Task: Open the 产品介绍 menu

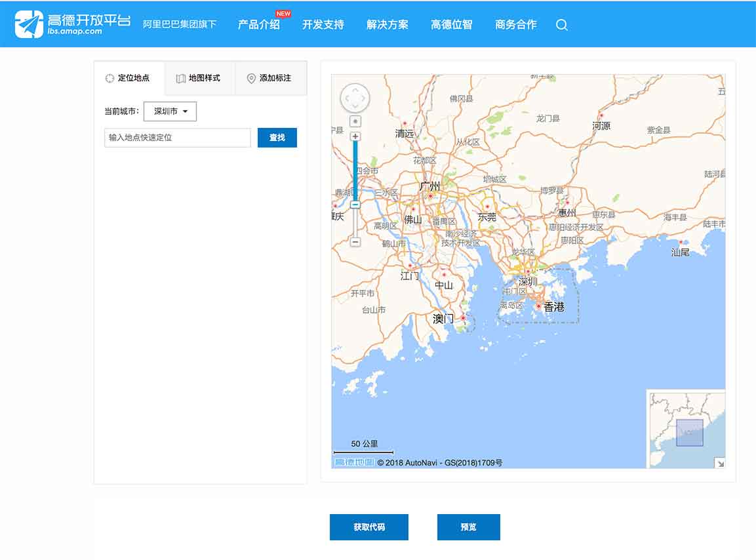Action: click(x=260, y=25)
